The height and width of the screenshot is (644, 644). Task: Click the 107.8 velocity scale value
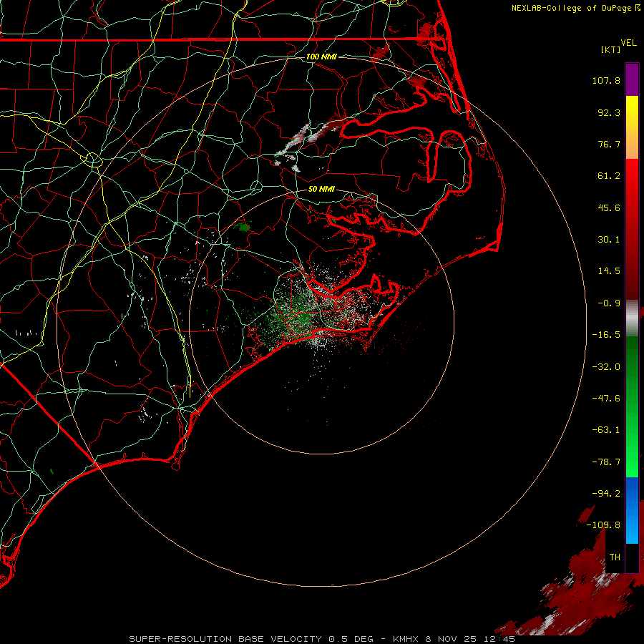click(x=606, y=80)
